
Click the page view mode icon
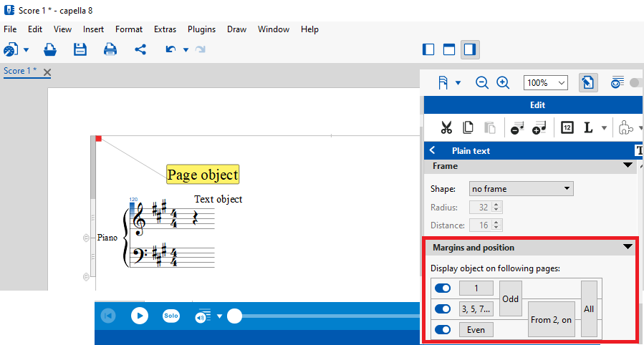click(x=443, y=83)
